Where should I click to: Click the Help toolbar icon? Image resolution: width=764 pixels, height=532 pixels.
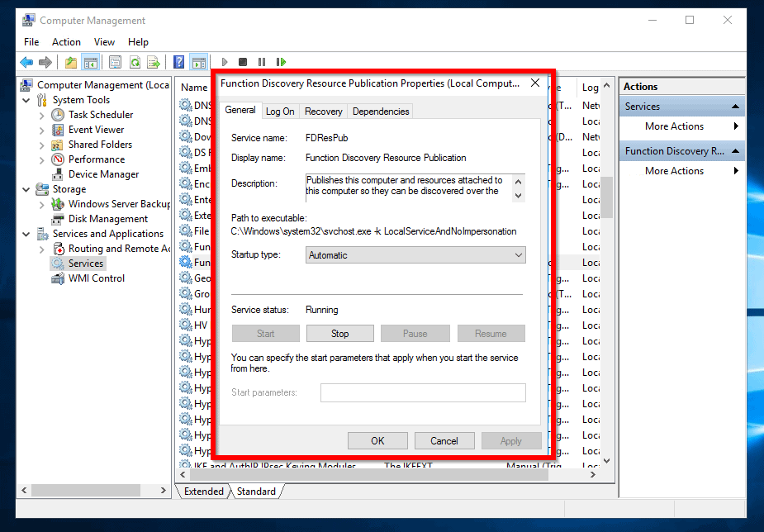click(x=180, y=62)
